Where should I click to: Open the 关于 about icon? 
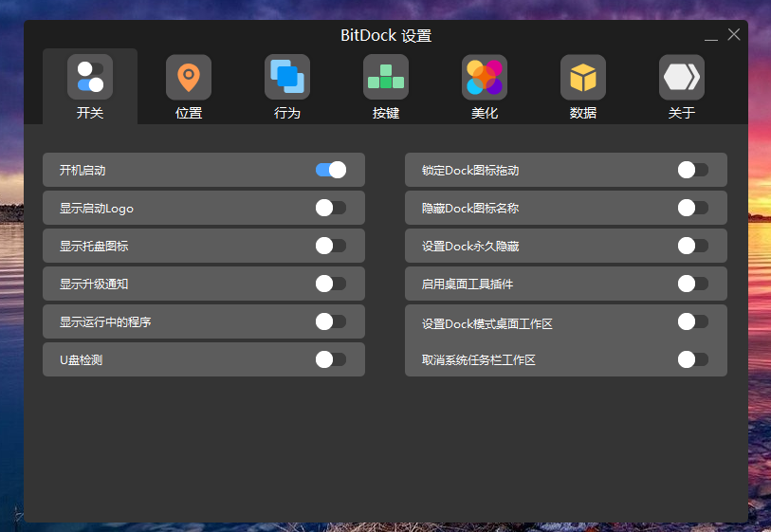click(682, 77)
